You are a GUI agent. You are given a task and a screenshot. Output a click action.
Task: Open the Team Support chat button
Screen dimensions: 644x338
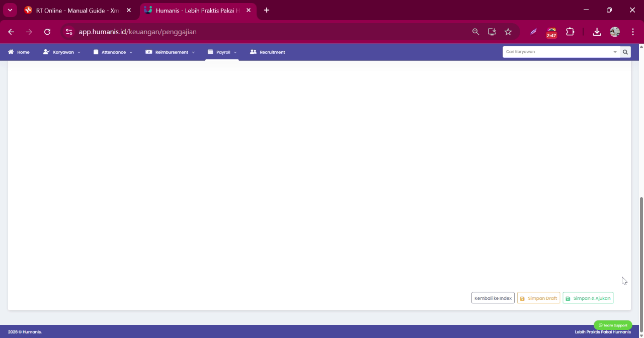pos(613,325)
